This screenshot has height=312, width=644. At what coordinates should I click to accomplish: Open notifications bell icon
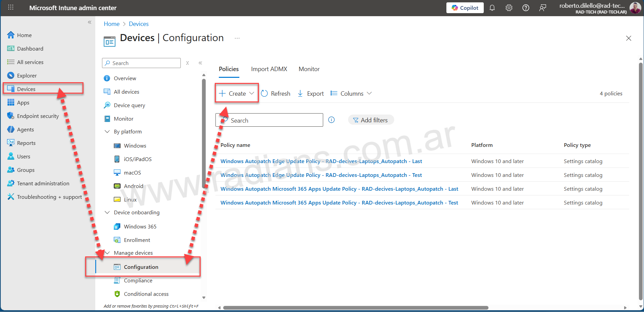[x=492, y=8]
